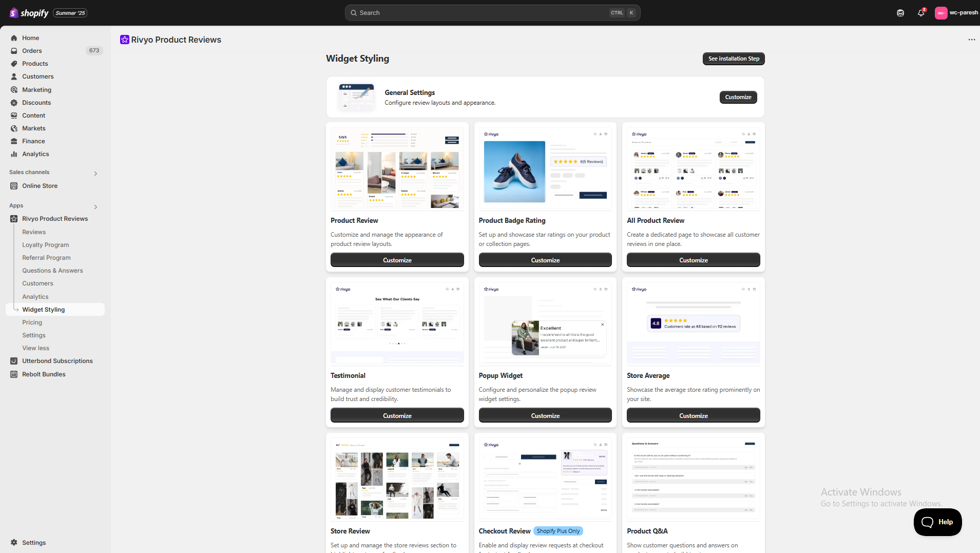This screenshot has height=553, width=980.
Task: Click the Marketing target icon
Action: [14, 90]
